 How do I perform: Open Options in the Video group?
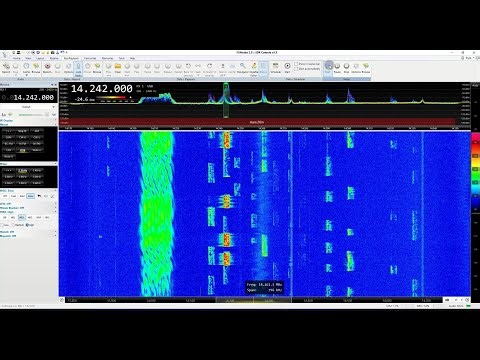(356, 68)
